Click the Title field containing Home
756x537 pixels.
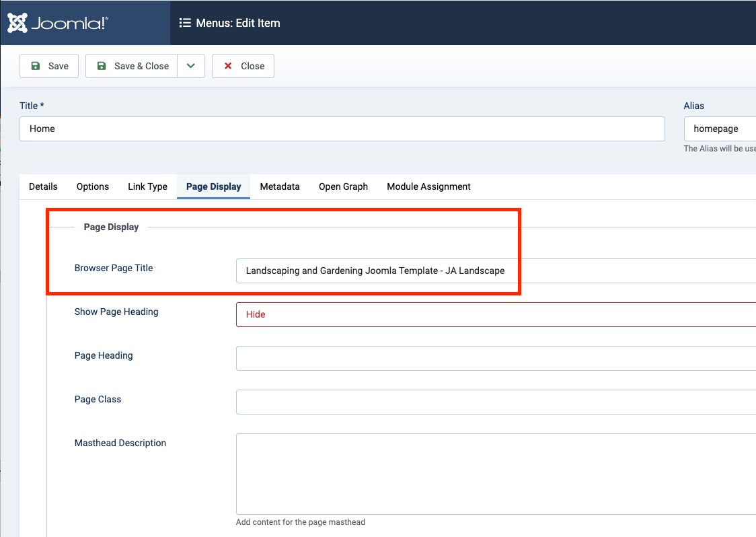pyautogui.click(x=342, y=129)
